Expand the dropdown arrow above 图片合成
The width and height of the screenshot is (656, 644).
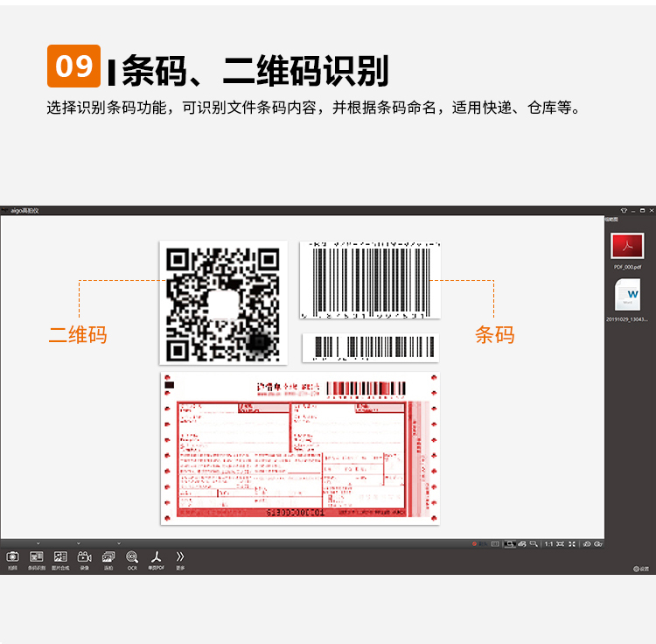pos(79,543)
